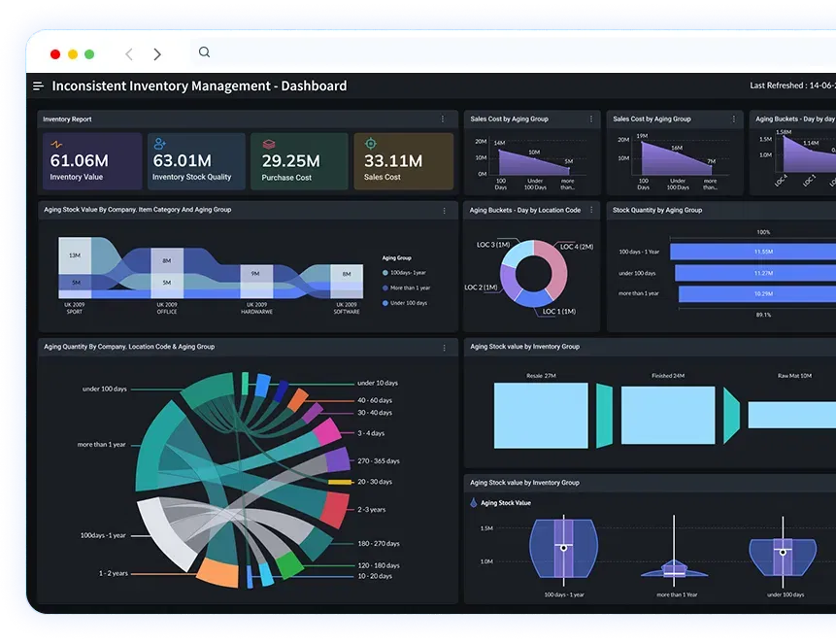Click the stack icon on Purchase Cost card
The width and height of the screenshot is (836, 644).
[x=269, y=144]
